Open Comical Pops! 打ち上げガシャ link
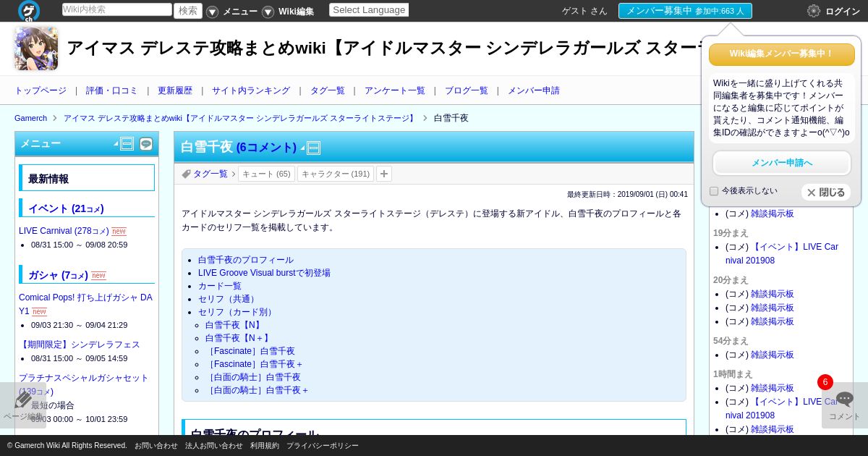 [x=85, y=304]
